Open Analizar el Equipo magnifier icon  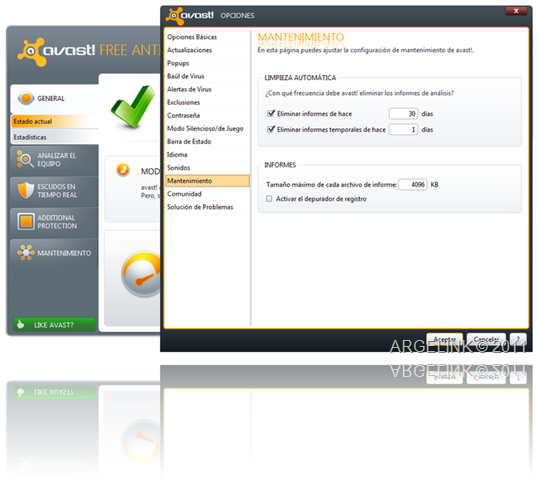[25, 159]
